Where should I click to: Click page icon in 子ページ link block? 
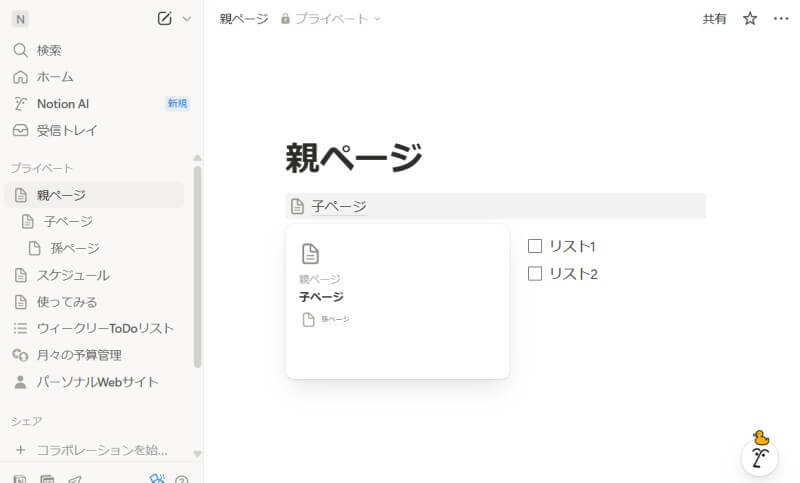tap(297, 207)
